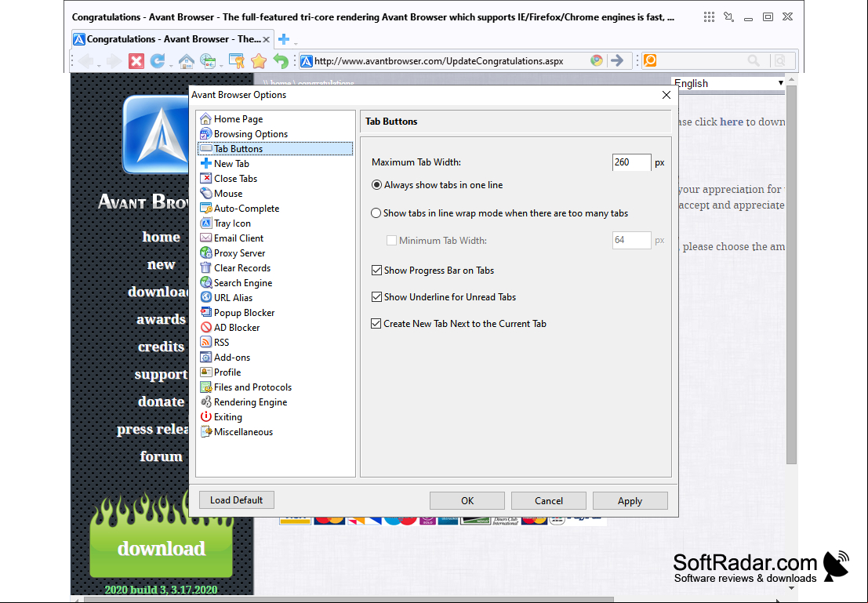Open the English language dropdown
The image size is (868, 603).
728,83
